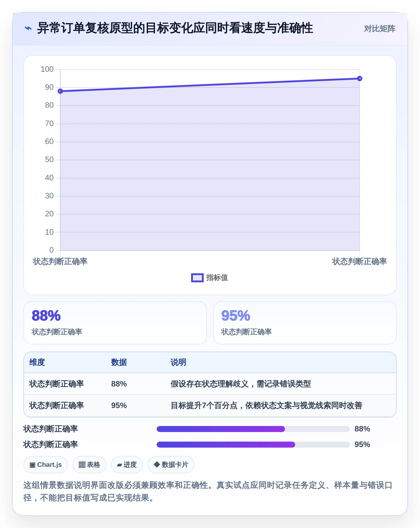Viewport: 420px width, 528px height.
Task: Click the y-axis label 100
Action: point(47,69)
